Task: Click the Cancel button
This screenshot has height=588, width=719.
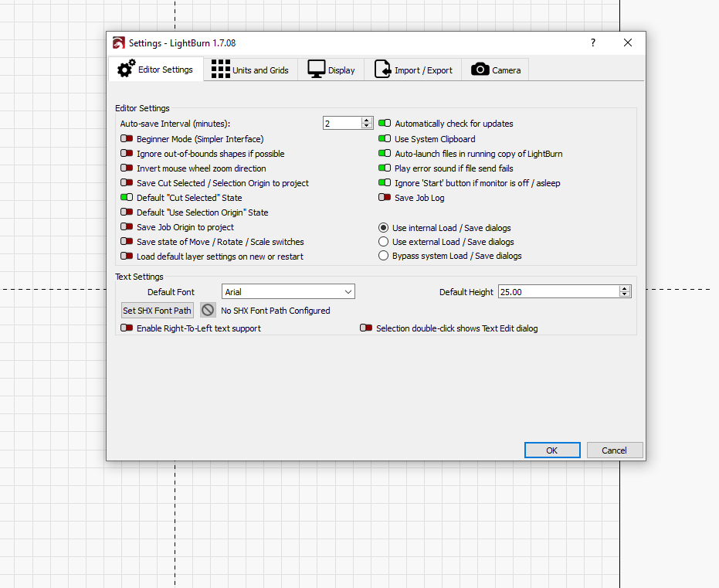Action: pos(615,450)
